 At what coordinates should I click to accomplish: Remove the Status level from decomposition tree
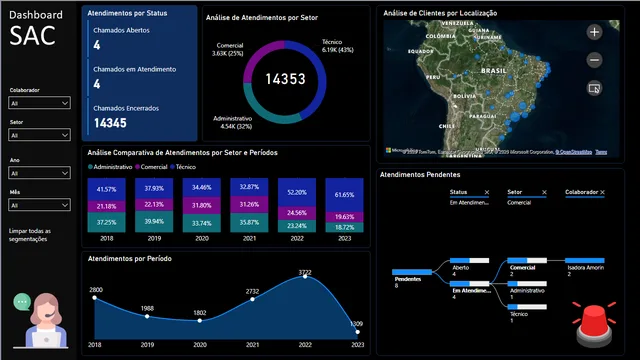pos(487,192)
